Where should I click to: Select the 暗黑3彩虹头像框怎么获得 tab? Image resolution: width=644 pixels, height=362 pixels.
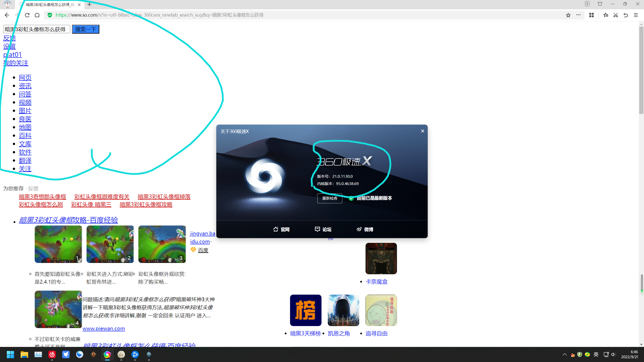tap(50, 5)
